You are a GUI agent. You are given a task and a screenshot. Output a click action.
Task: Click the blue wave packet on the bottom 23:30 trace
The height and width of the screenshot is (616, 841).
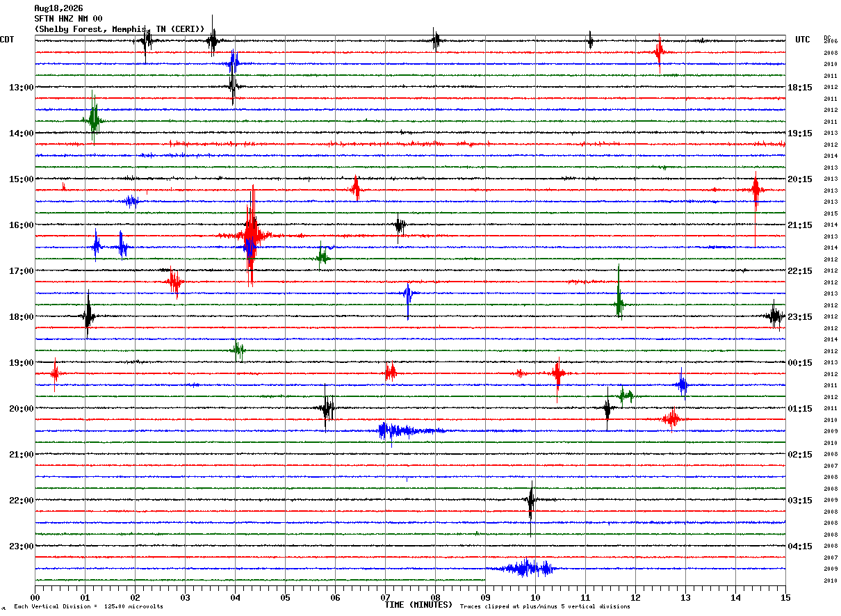[527, 568]
